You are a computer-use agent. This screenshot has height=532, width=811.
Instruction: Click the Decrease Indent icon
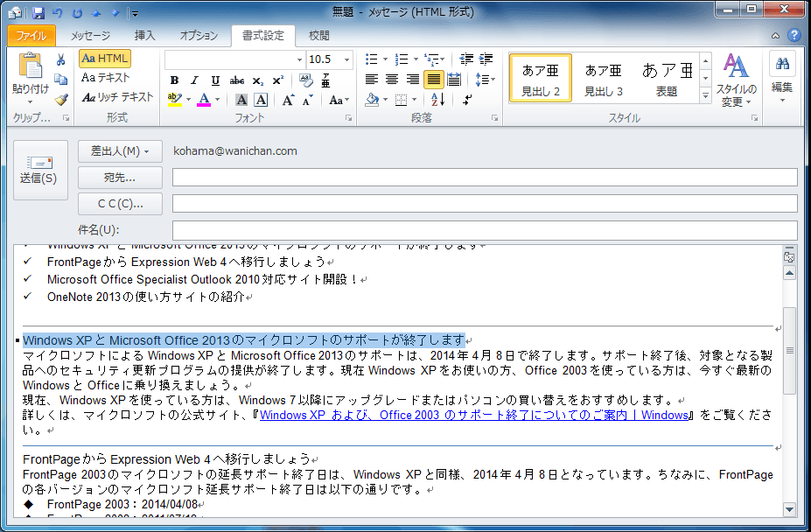(x=466, y=59)
